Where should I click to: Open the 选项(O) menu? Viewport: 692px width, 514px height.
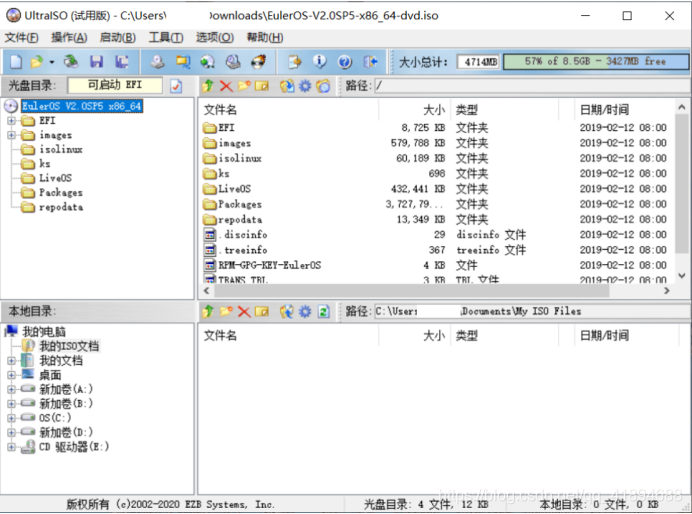point(214,38)
